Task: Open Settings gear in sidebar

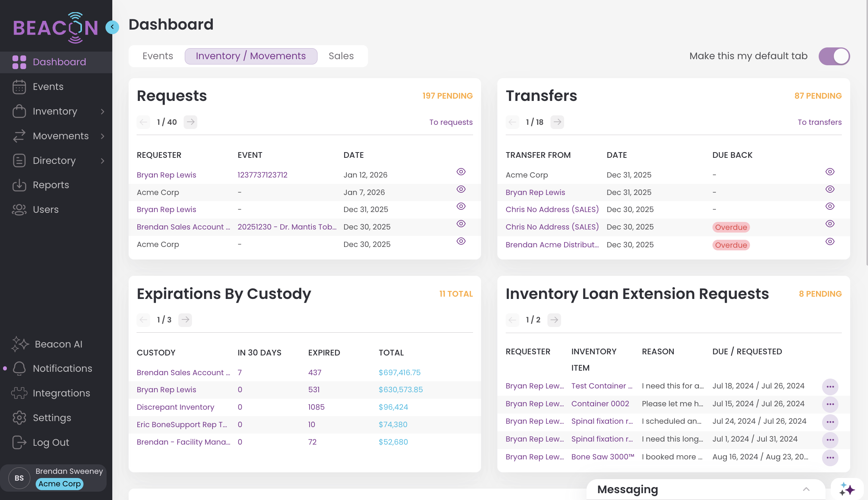Action: [x=19, y=418]
